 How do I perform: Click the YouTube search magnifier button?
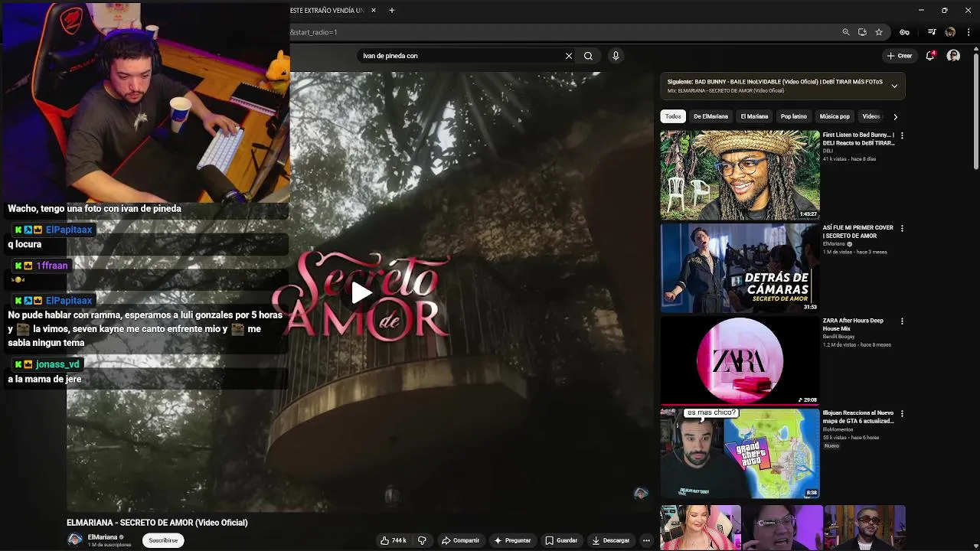pos(588,56)
